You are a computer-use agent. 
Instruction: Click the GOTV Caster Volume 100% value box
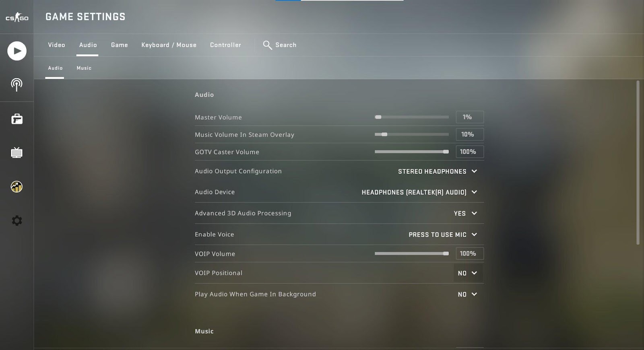(x=470, y=152)
